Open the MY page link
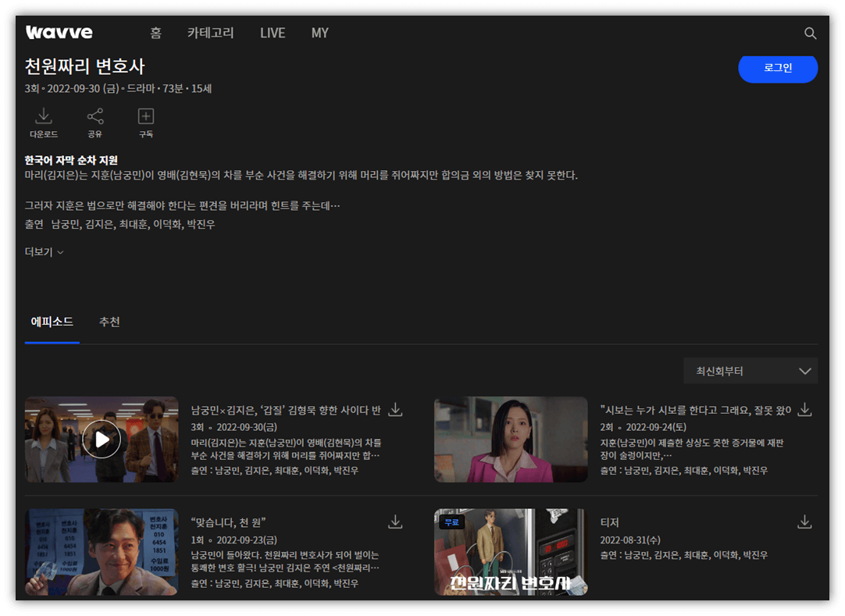The width and height of the screenshot is (845, 616). coord(319,33)
